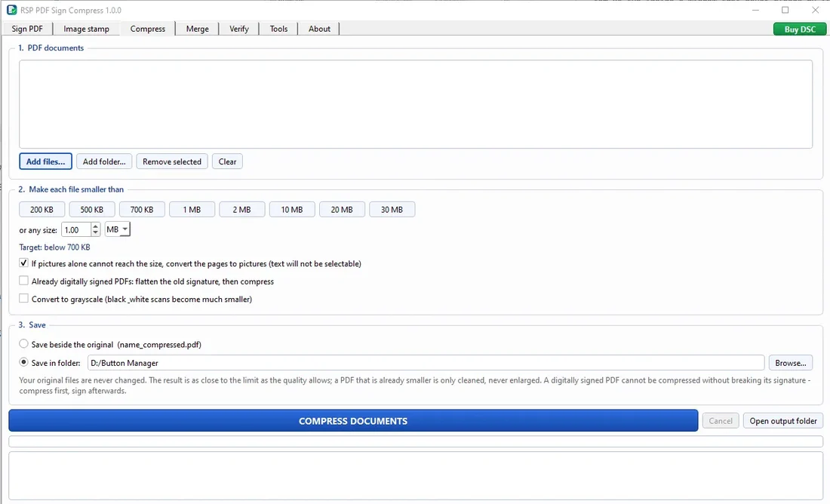
Task: Click the Cancel button
Action: (721, 421)
